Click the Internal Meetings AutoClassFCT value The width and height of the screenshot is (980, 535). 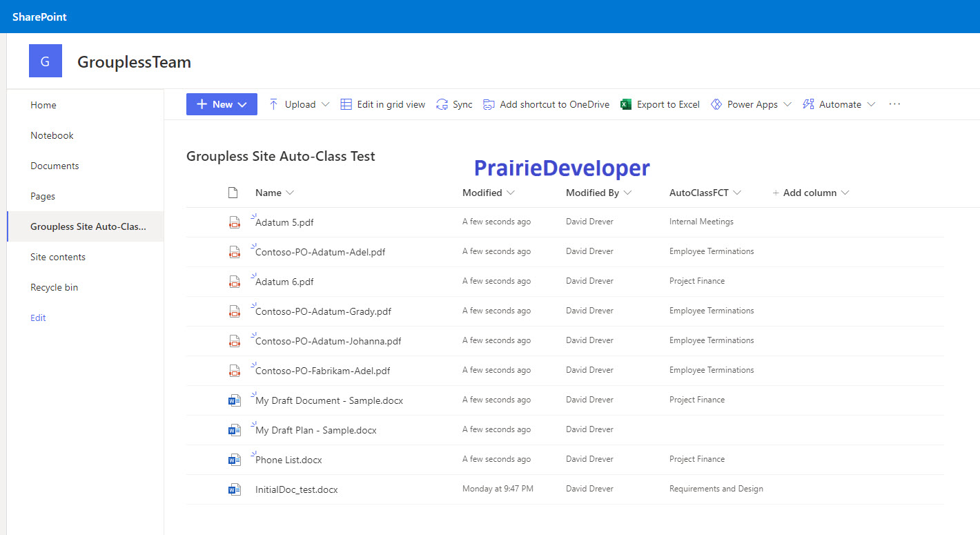pos(701,222)
